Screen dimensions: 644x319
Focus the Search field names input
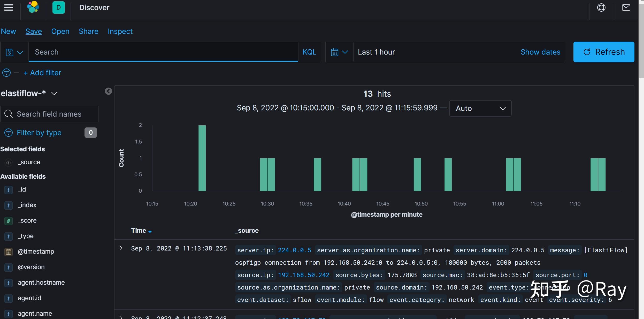(50, 114)
